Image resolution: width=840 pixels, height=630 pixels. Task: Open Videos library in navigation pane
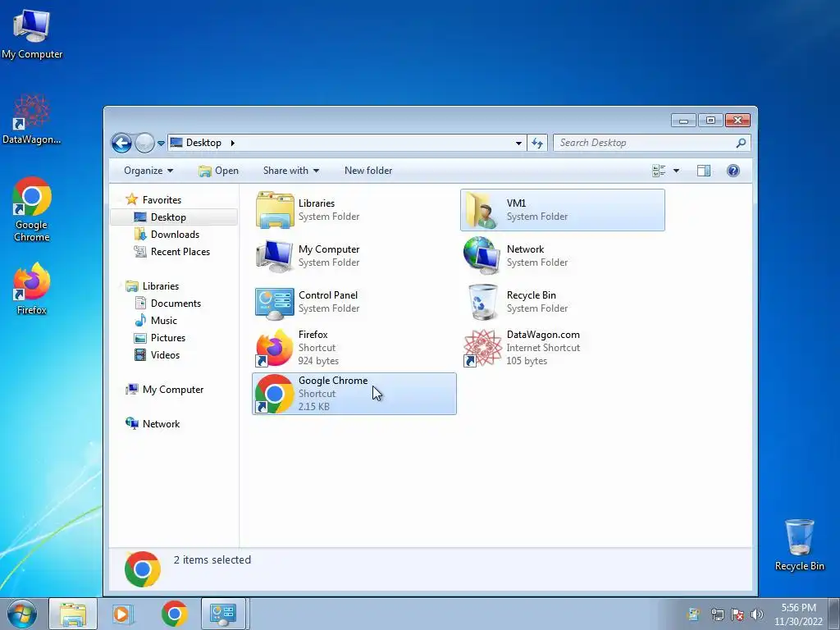pyautogui.click(x=165, y=355)
